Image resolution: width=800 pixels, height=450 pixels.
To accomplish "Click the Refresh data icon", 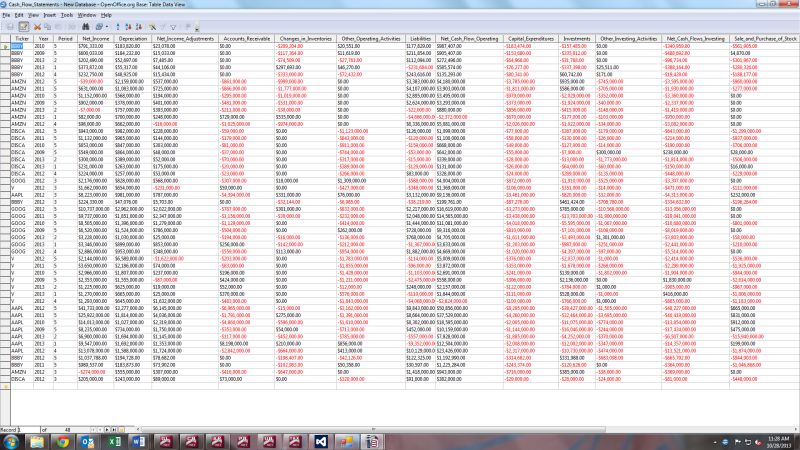I will (98, 27).
